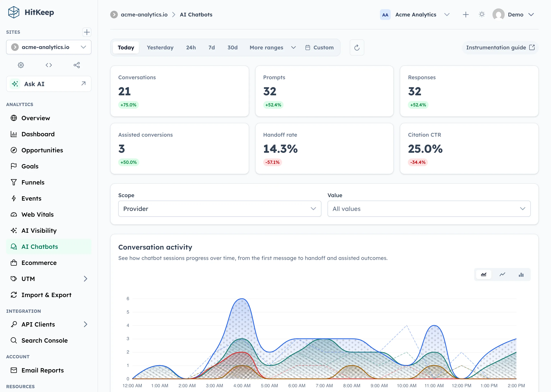Click the Dashboard bar chart icon
The image size is (551, 392).
14,134
